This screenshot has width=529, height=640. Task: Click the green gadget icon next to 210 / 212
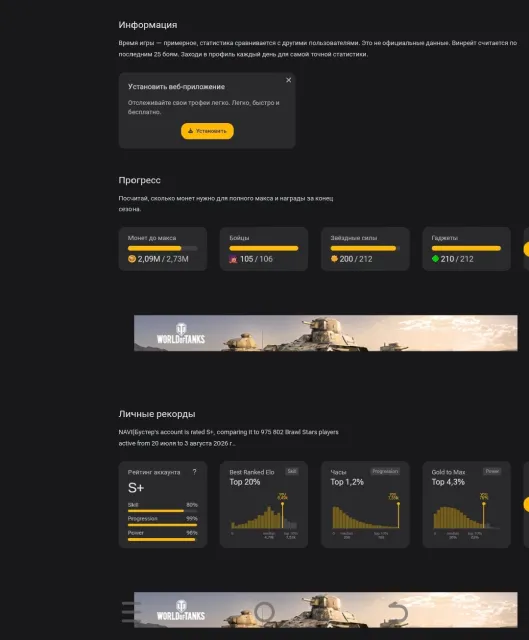coord(436,259)
